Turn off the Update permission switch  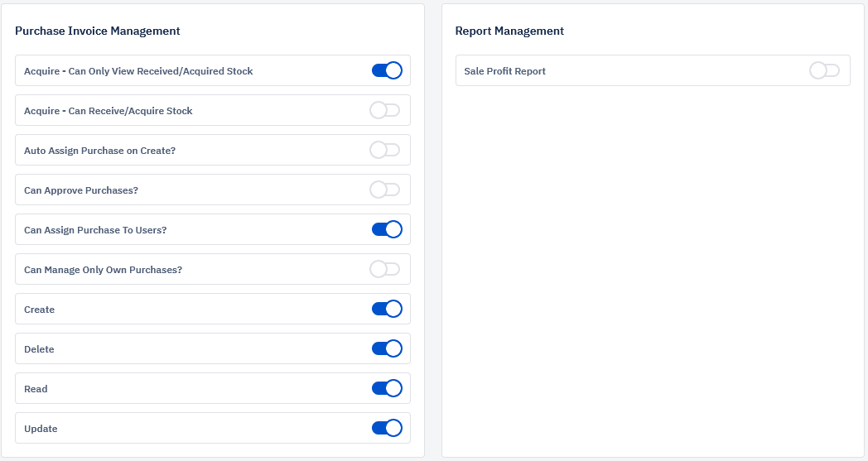coord(387,429)
